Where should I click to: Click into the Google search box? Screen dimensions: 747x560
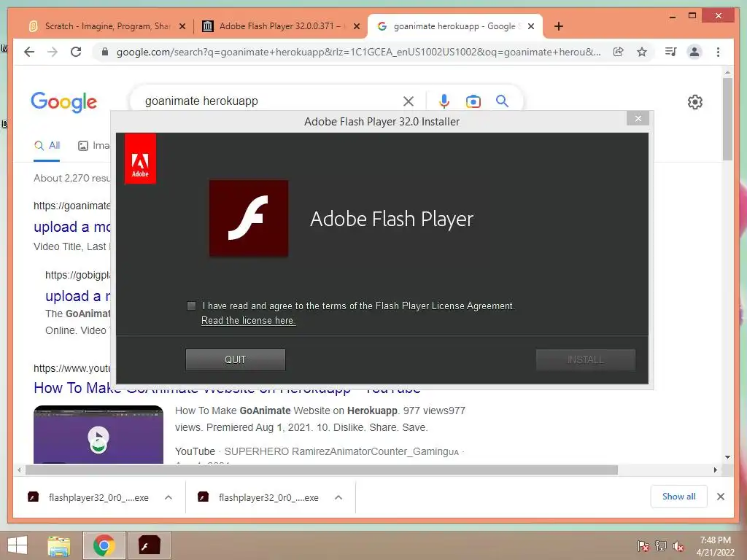coord(271,101)
